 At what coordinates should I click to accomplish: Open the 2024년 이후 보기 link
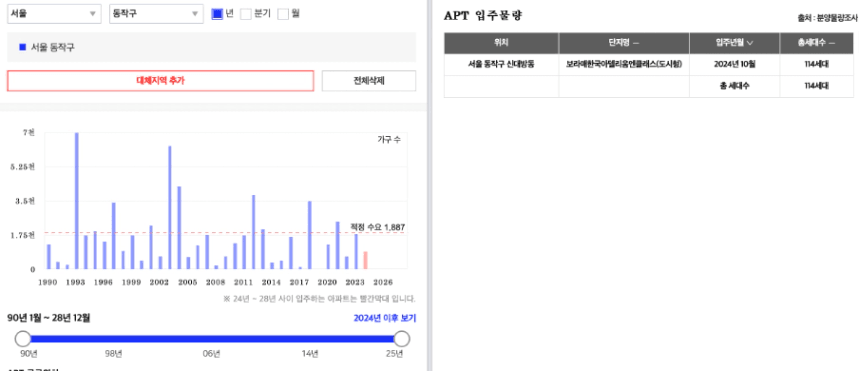(385, 318)
